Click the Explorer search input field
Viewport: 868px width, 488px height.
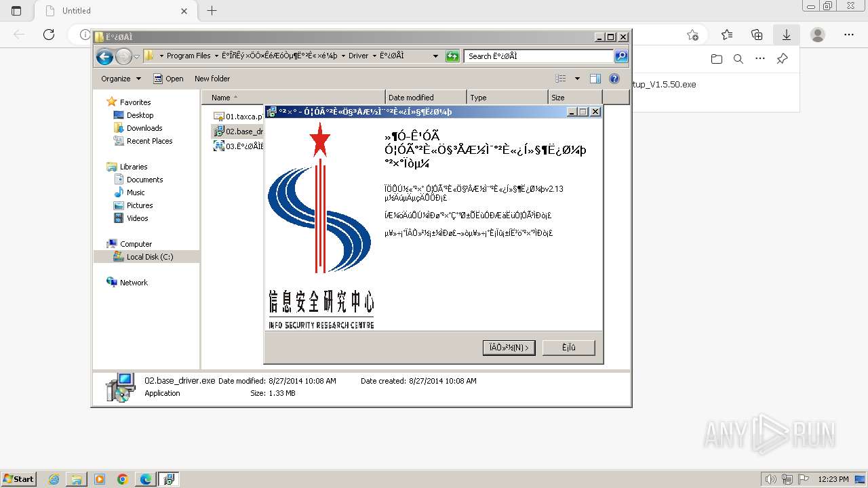[x=540, y=56]
